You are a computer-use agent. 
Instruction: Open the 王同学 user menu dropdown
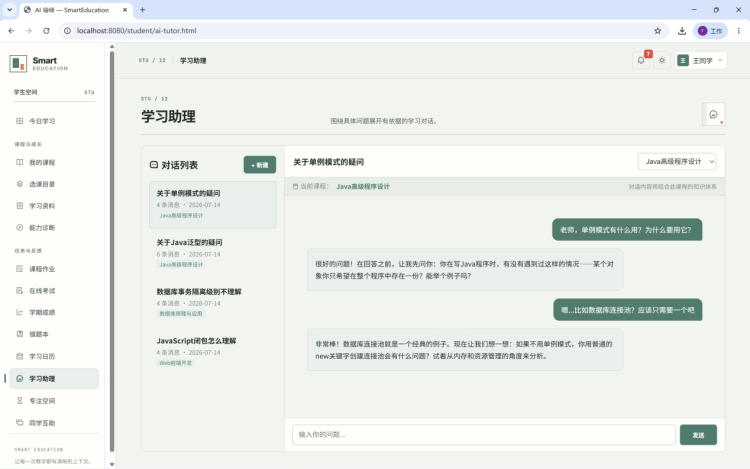(701, 60)
